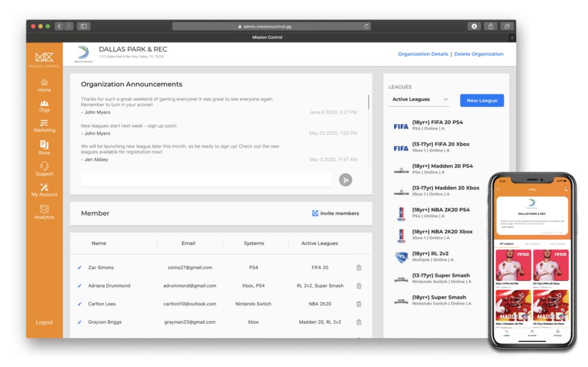
Task: Open Analytics from the sidebar
Action: (44, 212)
